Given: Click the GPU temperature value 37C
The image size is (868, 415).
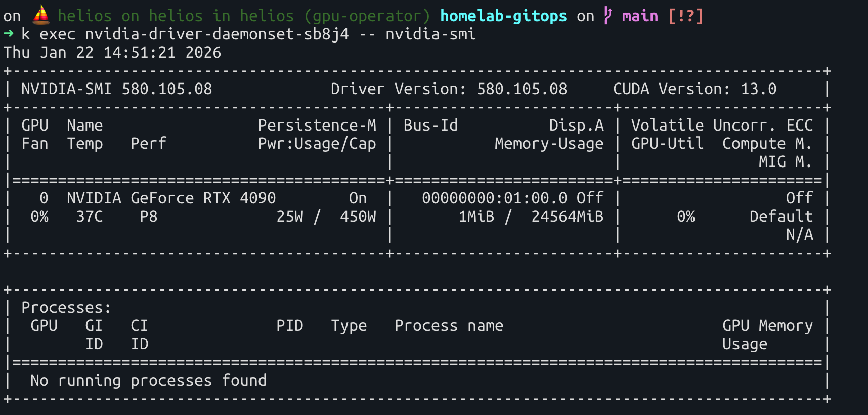Looking at the screenshot, I should pyautogui.click(x=90, y=216).
